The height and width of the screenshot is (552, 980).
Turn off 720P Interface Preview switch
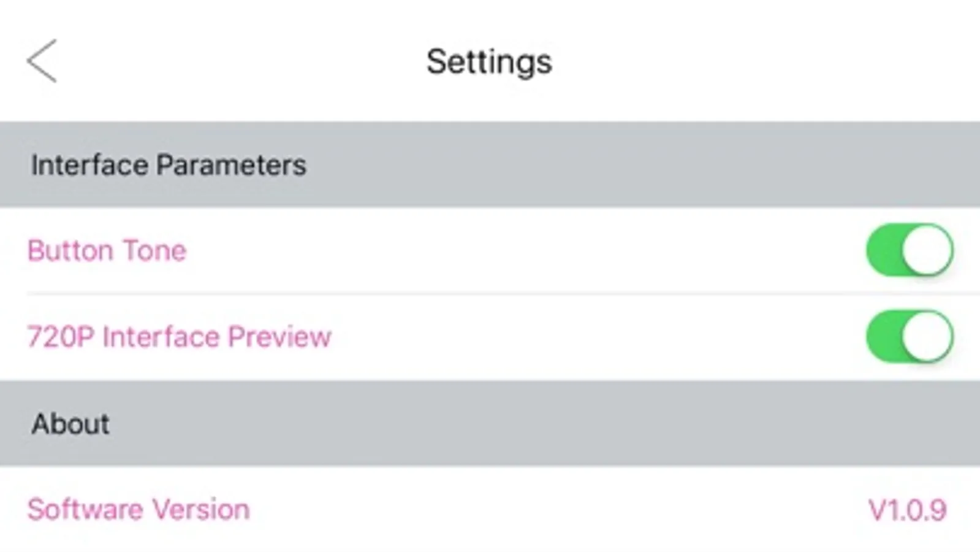[x=910, y=337]
